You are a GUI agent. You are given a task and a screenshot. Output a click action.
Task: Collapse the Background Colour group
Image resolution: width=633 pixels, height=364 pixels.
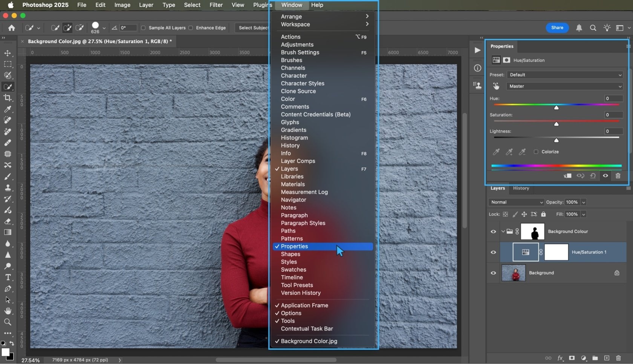pos(503,231)
